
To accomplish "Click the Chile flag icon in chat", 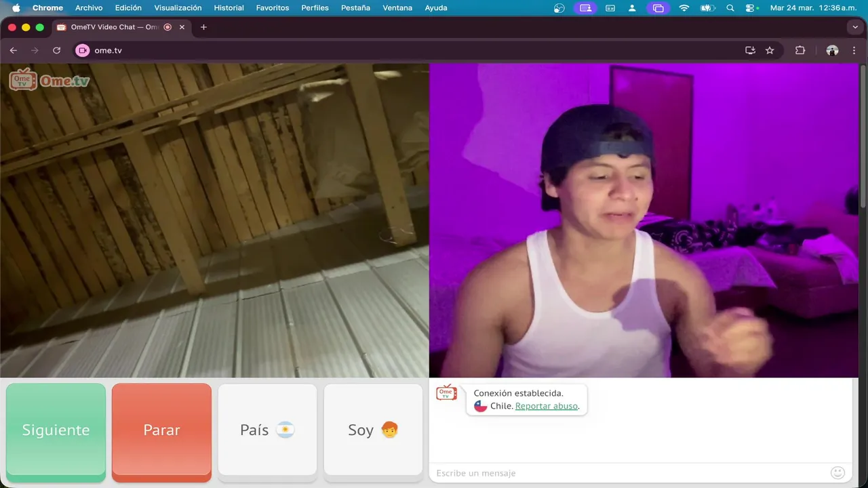I will point(481,406).
